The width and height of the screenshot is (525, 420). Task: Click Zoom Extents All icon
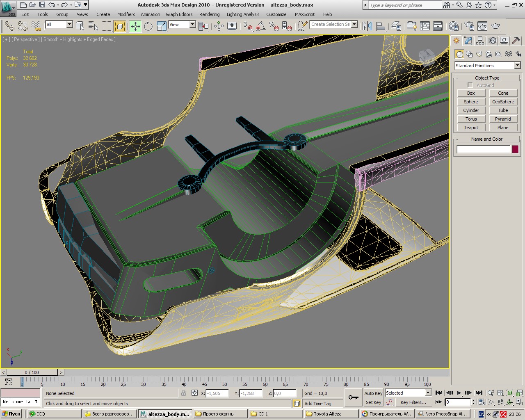(518, 393)
